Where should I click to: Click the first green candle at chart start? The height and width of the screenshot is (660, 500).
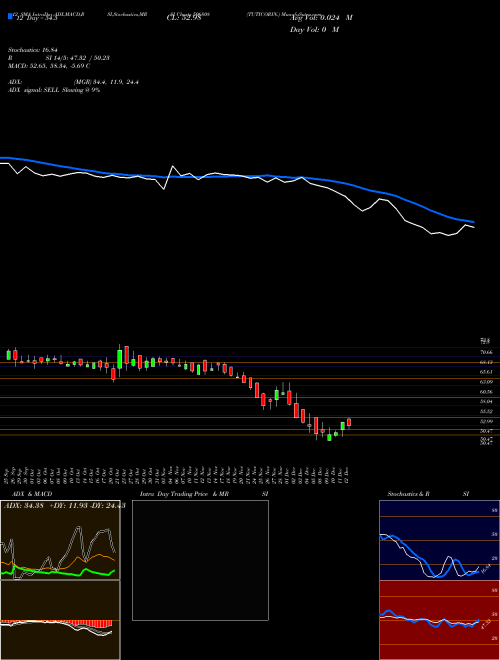click(x=8, y=354)
